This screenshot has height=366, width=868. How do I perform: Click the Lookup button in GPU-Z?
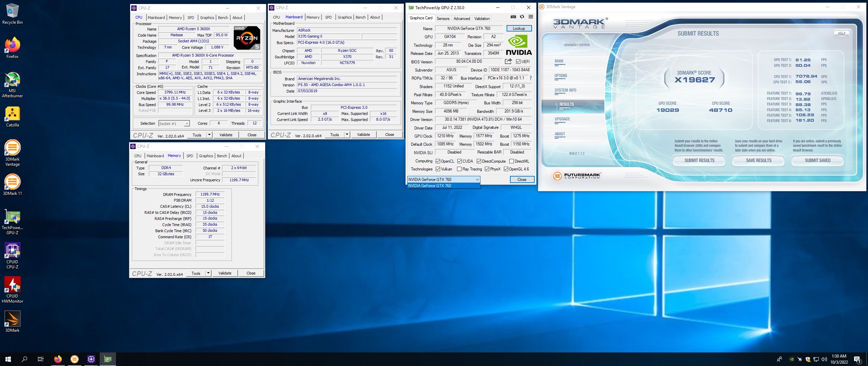click(x=519, y=28)
